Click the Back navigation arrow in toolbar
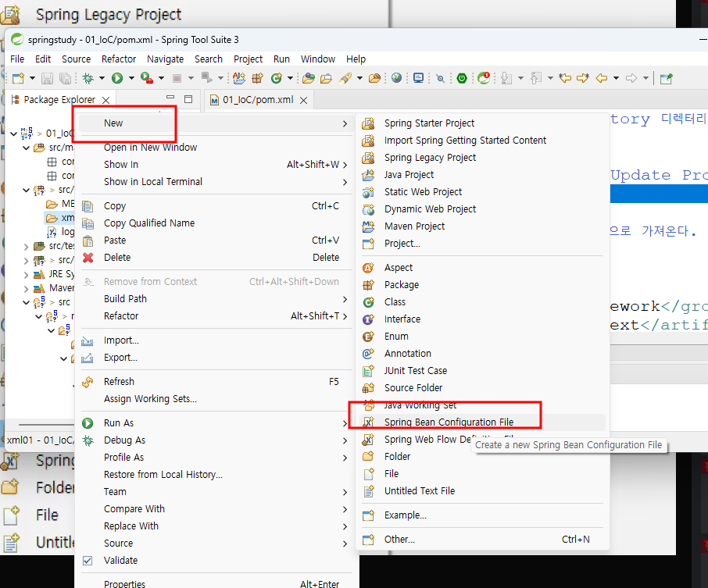The height and width of the screenshot is (588, 708). coord(602,79)
